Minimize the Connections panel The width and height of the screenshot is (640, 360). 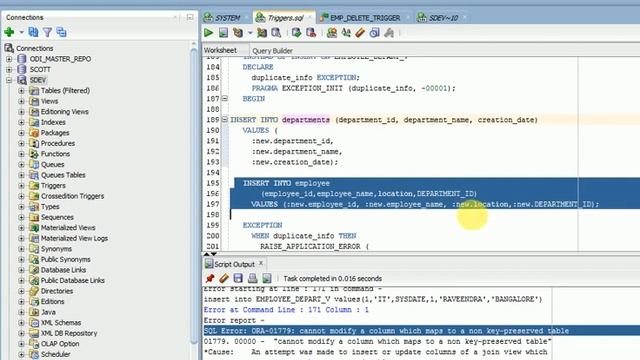tap(190, 17)
